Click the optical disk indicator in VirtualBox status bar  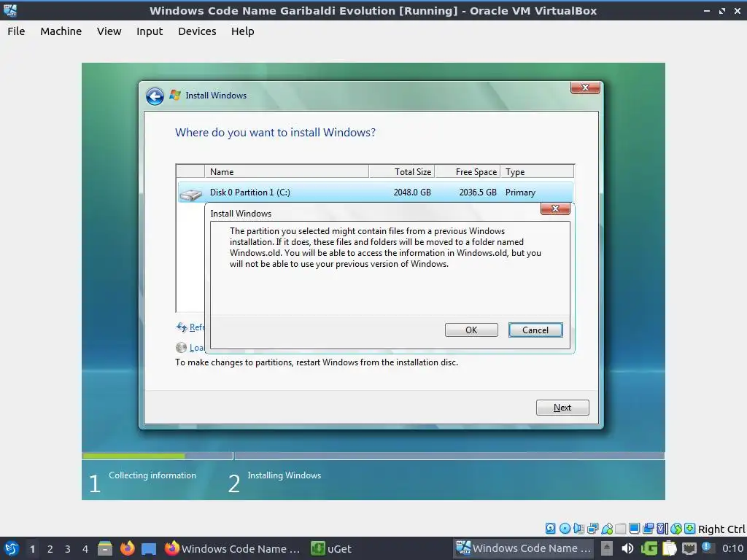tap(565, 528)
